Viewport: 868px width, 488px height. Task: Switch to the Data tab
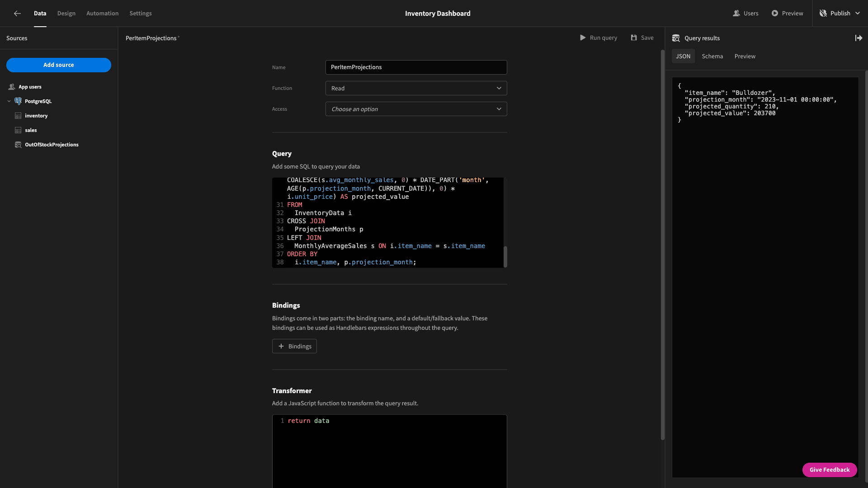tap(40, 14)
